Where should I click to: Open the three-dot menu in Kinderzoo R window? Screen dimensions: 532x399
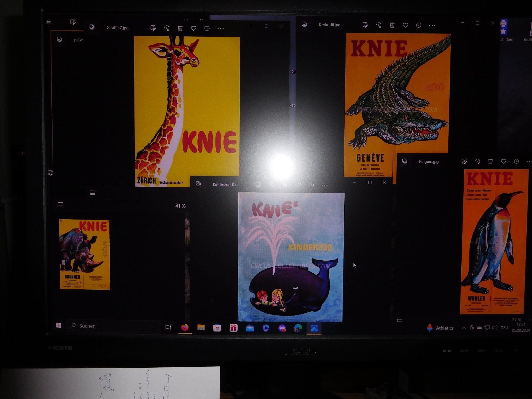coord(325,185)
